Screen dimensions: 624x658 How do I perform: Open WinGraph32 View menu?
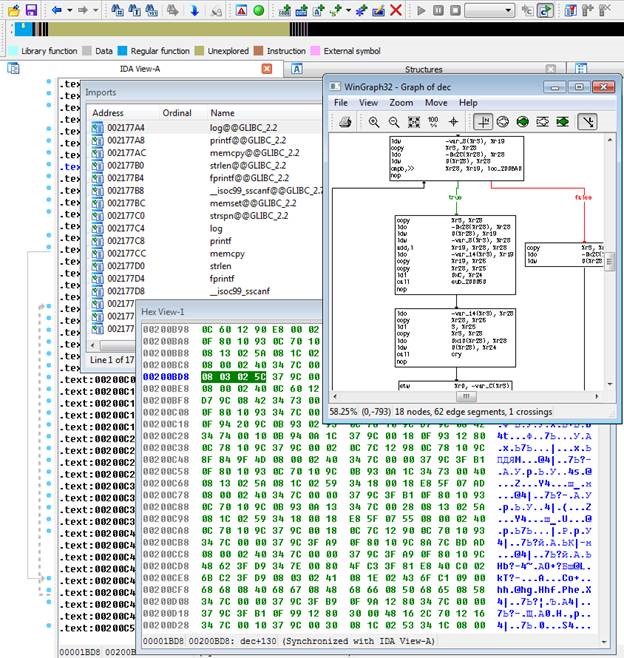(x=368, y=103)
